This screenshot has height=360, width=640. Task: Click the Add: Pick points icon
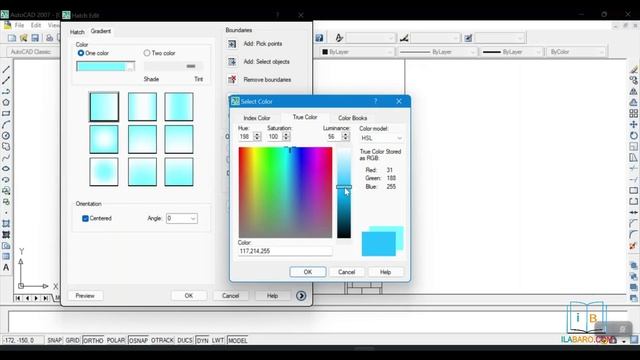(x=232, y=44)
